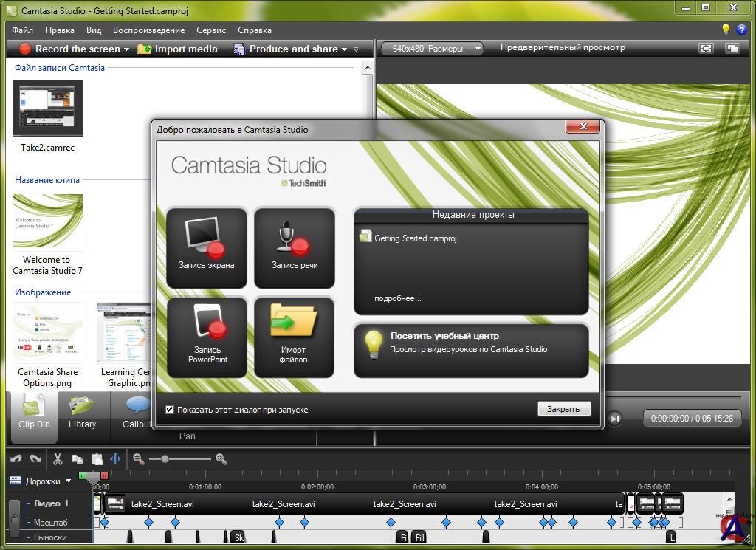This screenshot has height=550, width=756.
Task: Uncheck Показать этот диалог при запуске
Action: [170, 409]
